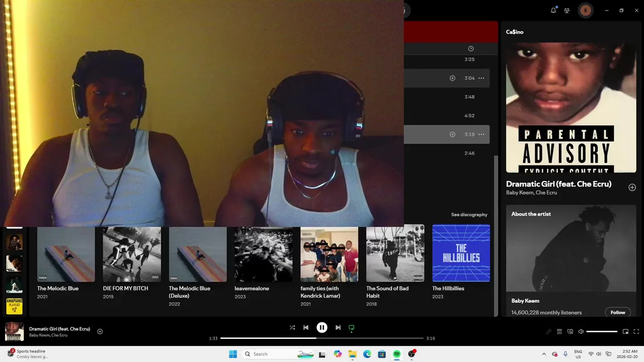This screenshot has height=362, width=644.
Task: Expand the system tray hidden icons chevron
Action: [x=544, y=354]
